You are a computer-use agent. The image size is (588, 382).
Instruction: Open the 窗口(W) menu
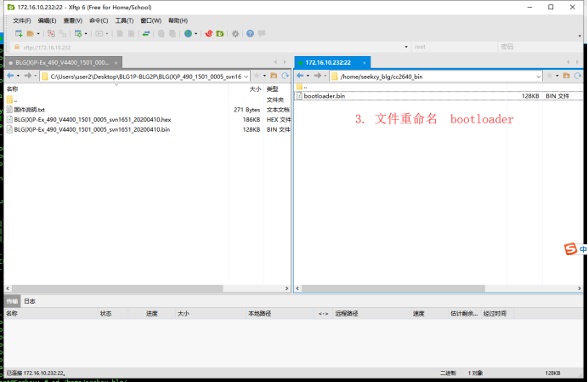[150, 20]
